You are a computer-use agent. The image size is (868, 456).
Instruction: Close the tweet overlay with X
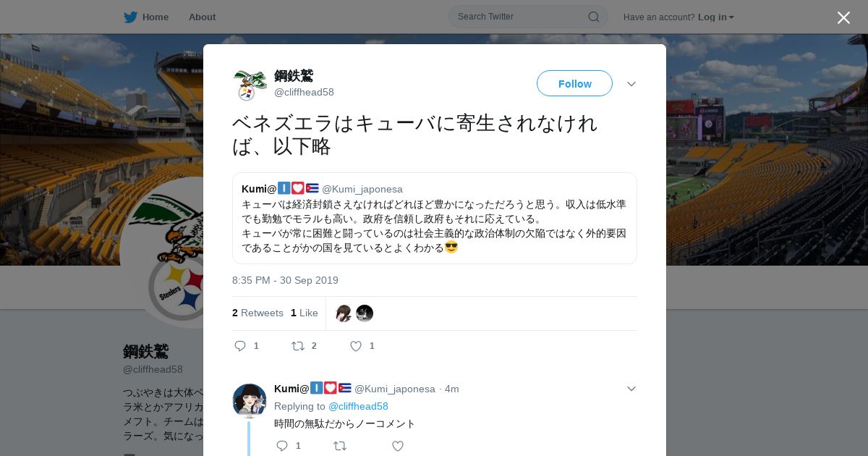pyautogui.click(x=843, y=17)
